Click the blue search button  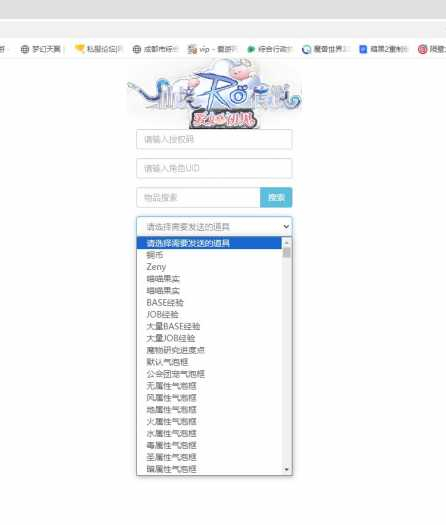point(276,198)
